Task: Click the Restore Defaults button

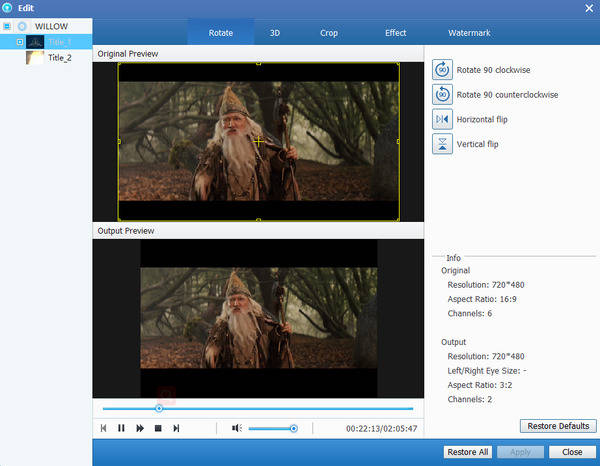Action: coord(558,426)
